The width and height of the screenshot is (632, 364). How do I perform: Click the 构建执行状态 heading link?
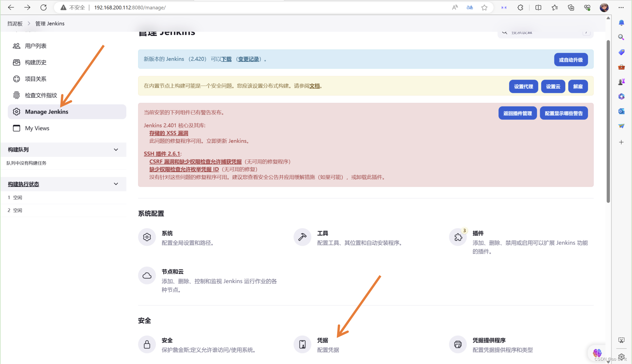point(23,184)
